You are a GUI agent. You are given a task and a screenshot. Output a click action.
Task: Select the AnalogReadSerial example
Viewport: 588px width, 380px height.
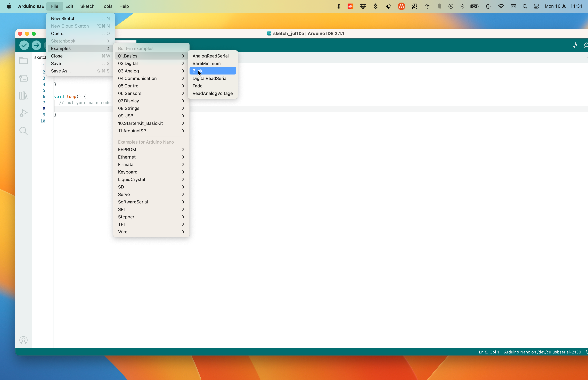pos(213,56)
